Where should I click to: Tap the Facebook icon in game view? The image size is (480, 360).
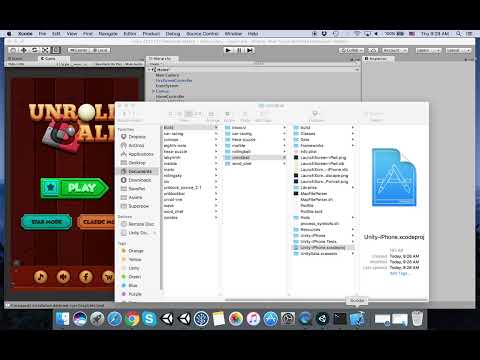[x=86, y=277]
